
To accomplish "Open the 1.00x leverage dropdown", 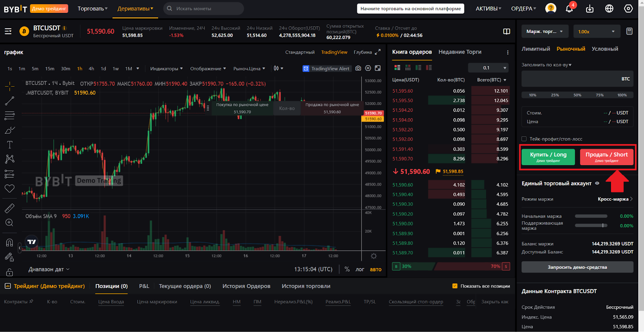I will click(596, 31).
